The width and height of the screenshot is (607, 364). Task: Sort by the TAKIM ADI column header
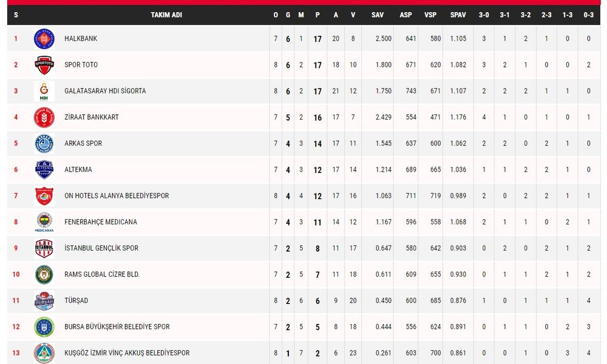click(x=166, y=15)
